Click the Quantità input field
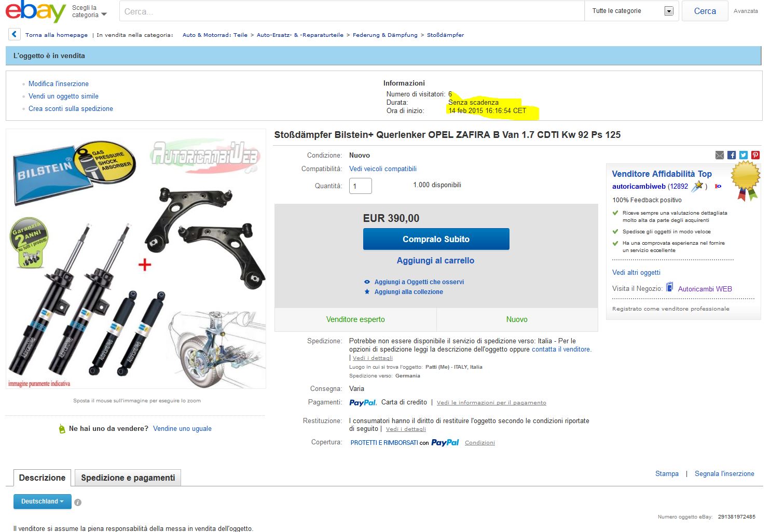This screenshot has width=771, height=532. [360, 186]
